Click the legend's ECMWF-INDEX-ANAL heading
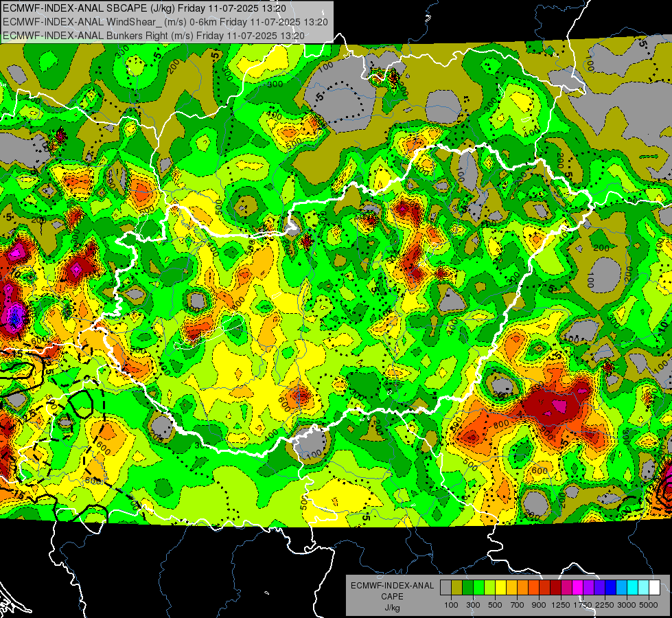 (x=392, y=586)
